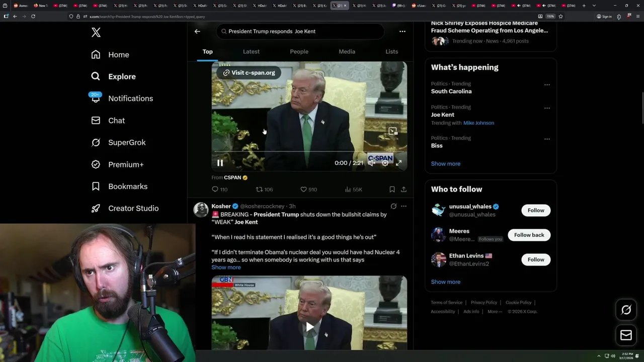Repost the C-SPAN post (106)

click(264, 190)
